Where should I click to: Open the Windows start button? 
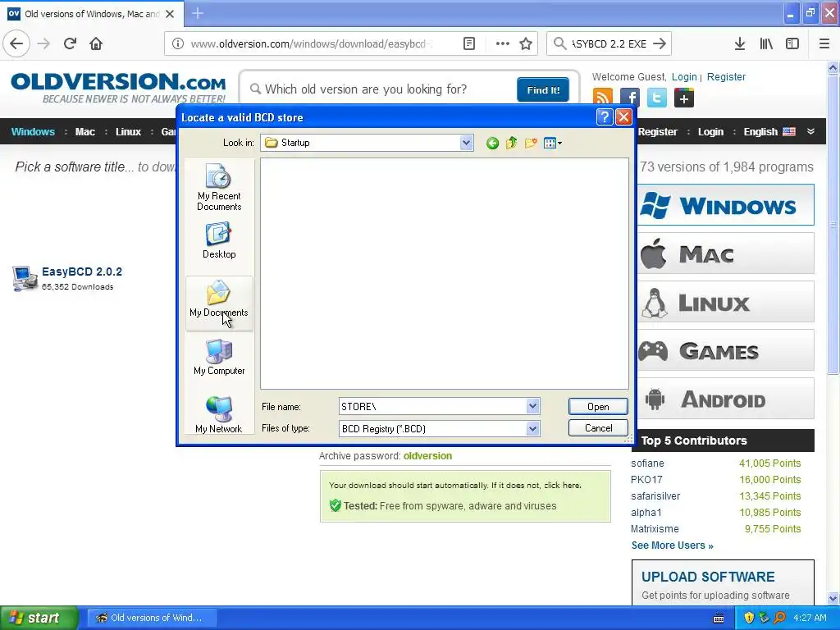coord(39,618)
